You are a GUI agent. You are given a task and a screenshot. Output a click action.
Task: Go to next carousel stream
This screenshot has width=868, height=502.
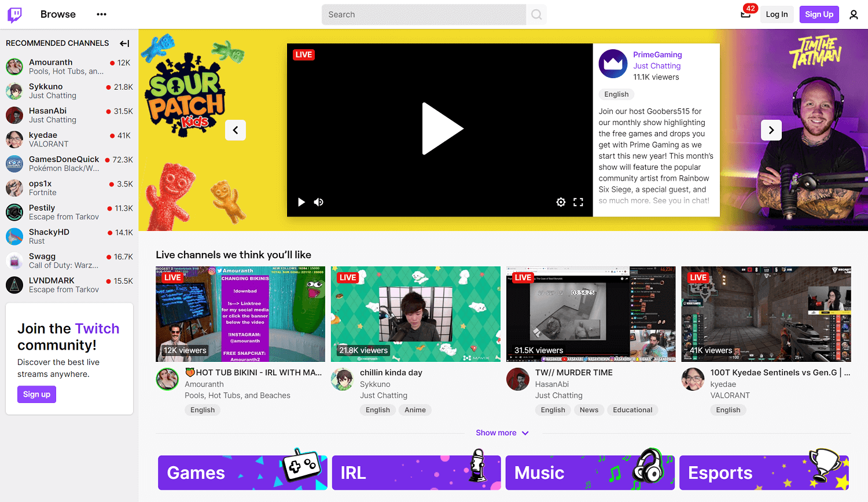tap(771, 130)
